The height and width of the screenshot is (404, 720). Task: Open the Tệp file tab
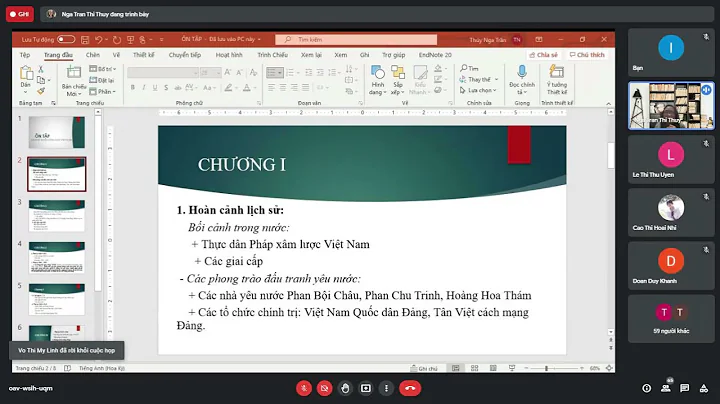click(x=25, y=55)
